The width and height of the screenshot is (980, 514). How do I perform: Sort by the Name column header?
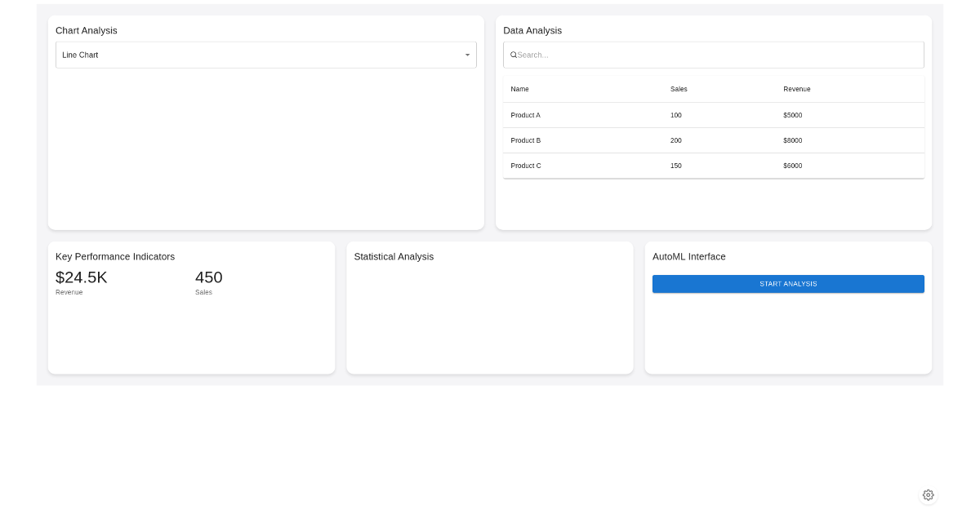click(x=519, y=89)
